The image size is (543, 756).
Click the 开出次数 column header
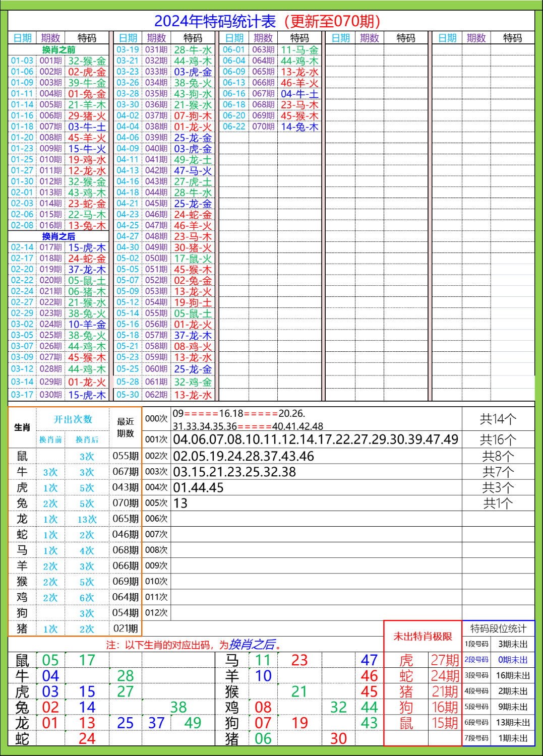pyautogui.click(x=73, y=419)
